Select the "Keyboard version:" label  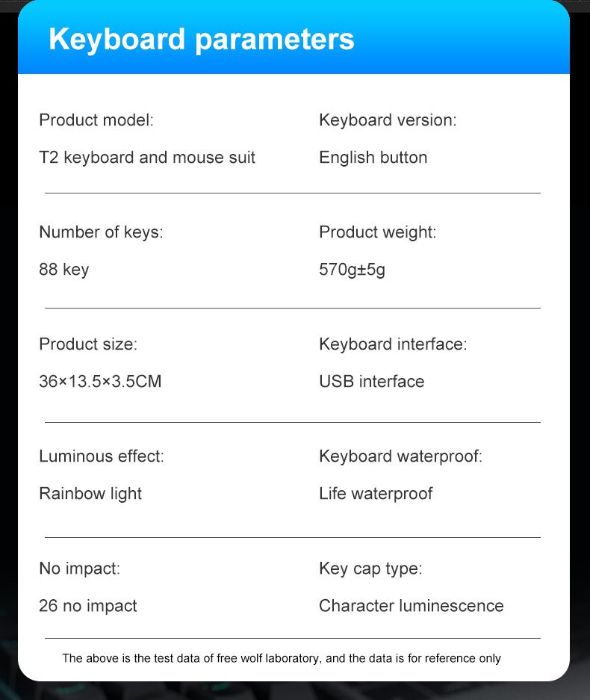(x=387, y=120)
